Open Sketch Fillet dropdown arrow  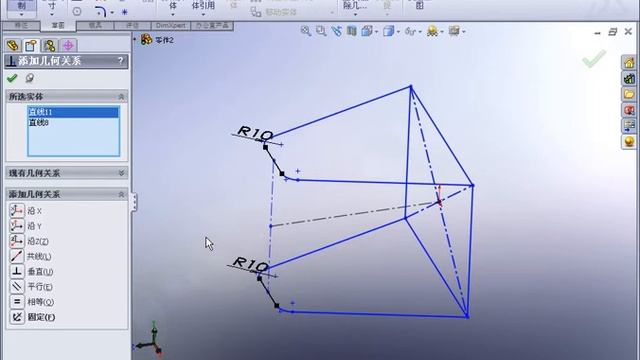click(112, 12)
